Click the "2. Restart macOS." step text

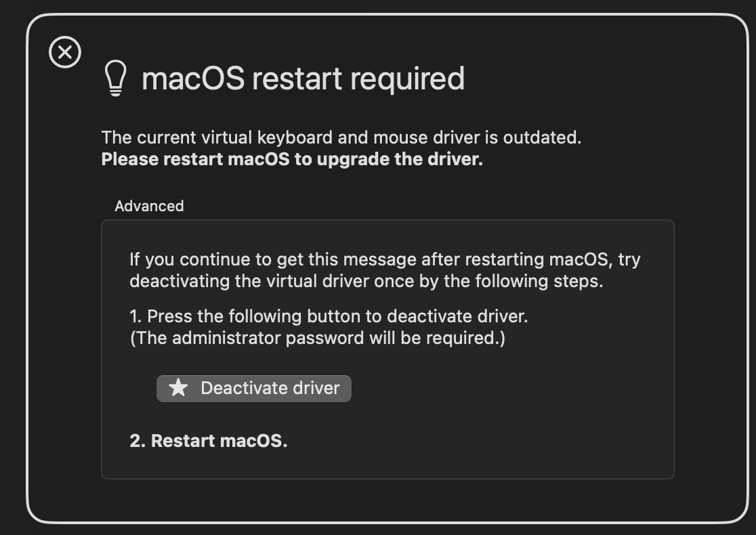(x=209, y=441)
